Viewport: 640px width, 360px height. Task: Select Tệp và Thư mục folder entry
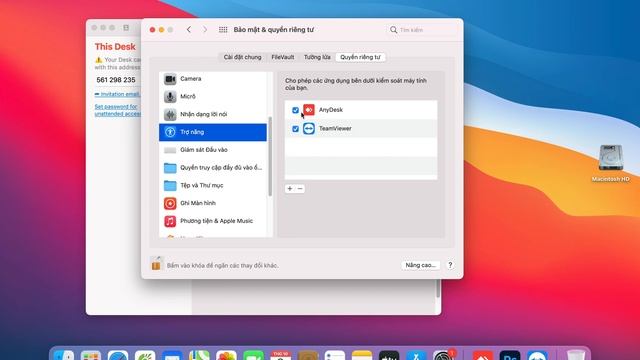pyautogui.click(x=213, y=185)
